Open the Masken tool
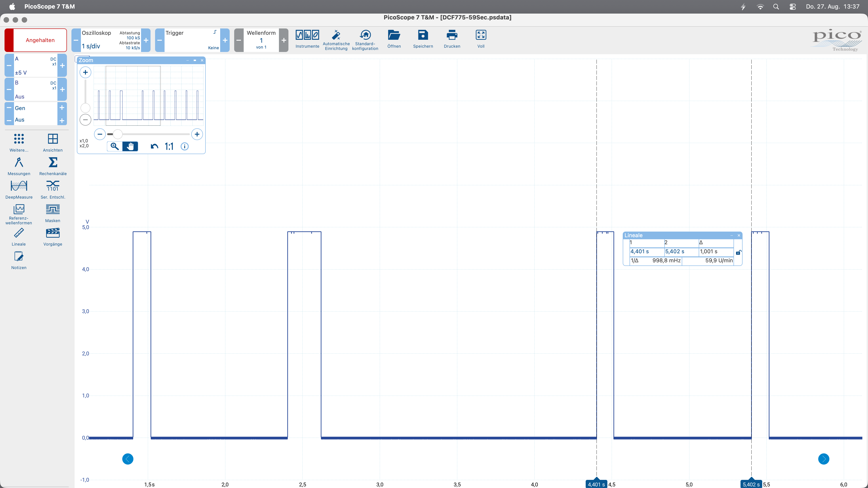Image resolution: width=868 pixels, height=488 pixels. (53, 213)
